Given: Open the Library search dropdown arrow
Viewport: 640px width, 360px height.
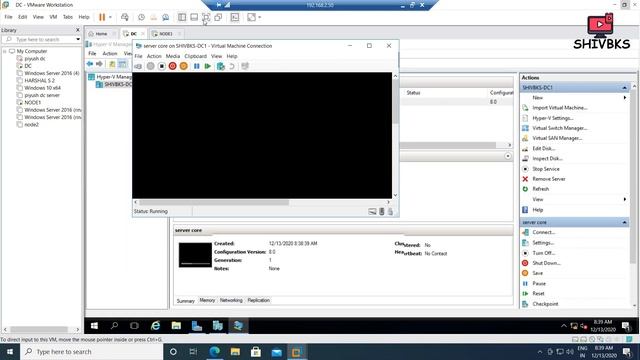Looking at the screenshot, I should [78, 39].
